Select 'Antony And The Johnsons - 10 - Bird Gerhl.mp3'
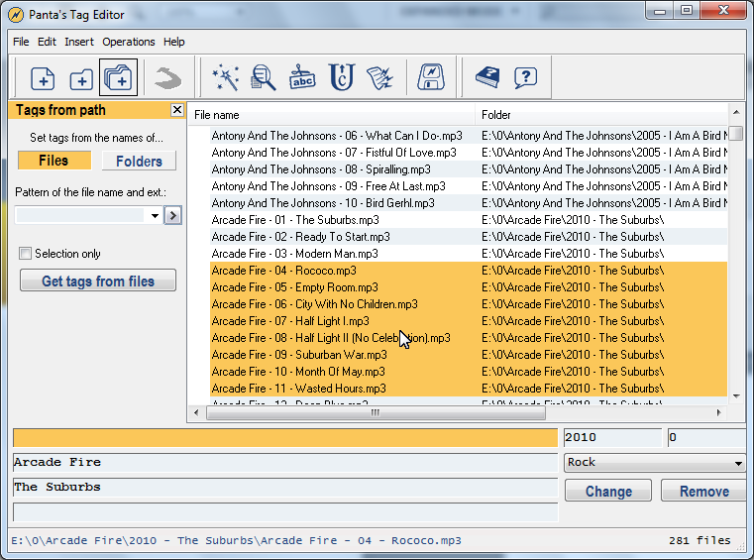Viewport: 754px width, 560px height. [469, 203]
